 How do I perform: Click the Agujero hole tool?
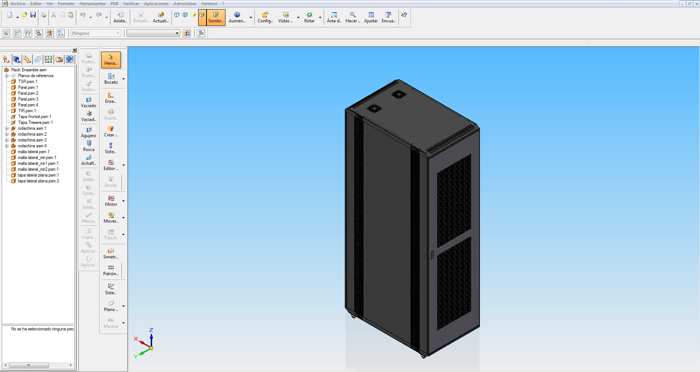coord(88,132)
